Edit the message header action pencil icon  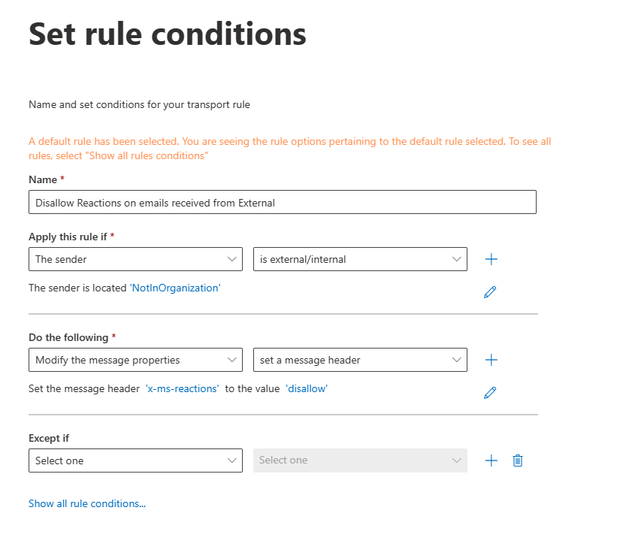[490, 393]
